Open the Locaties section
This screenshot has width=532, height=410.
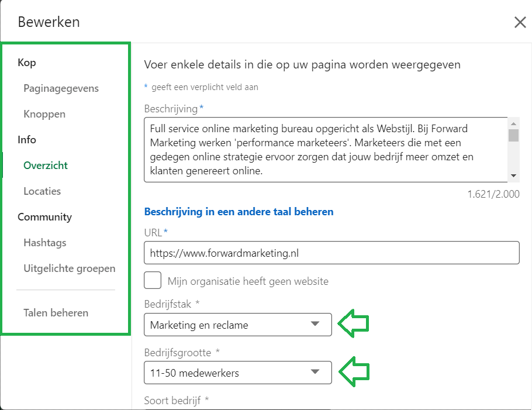tap(42, 191)
